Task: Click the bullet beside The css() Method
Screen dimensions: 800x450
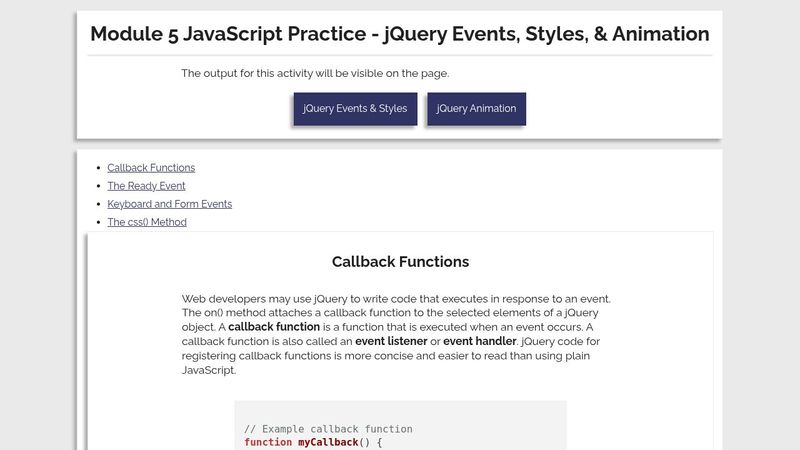Action: 97,222
